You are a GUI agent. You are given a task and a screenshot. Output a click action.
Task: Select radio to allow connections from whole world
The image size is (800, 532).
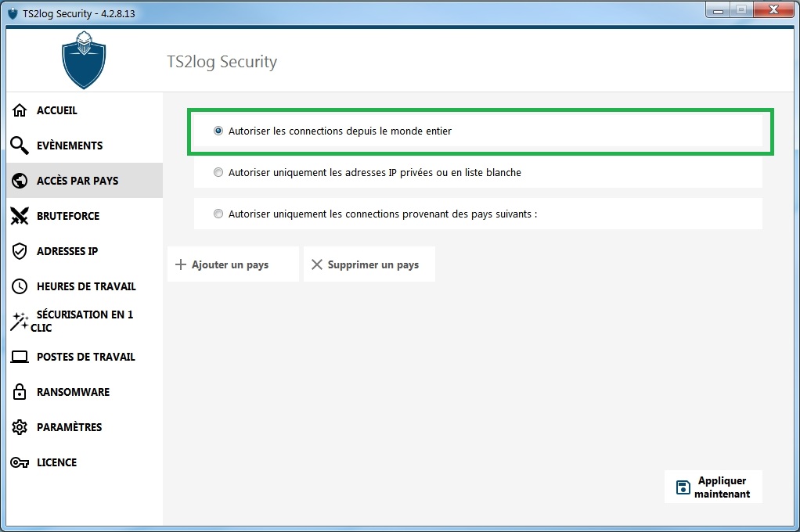pos(218,131)
